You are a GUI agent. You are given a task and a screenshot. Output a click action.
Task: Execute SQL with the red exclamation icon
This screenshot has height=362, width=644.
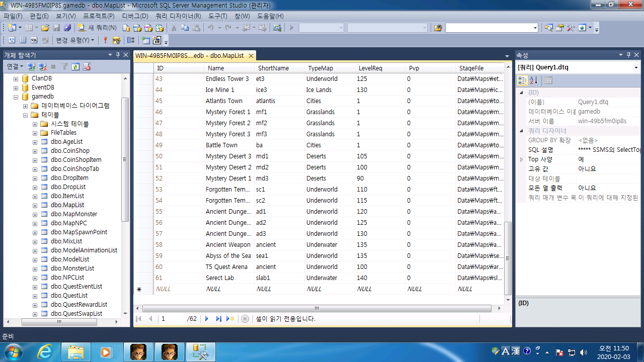click(105, 40)
